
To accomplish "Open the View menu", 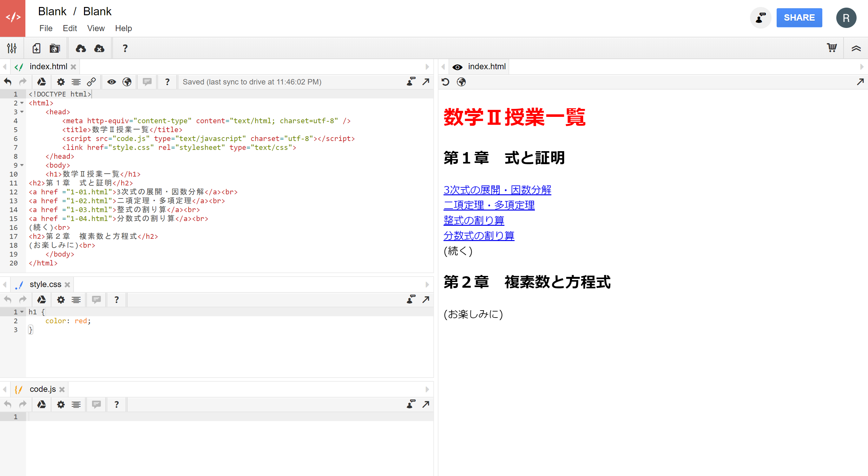I will (x=96, y=28).
